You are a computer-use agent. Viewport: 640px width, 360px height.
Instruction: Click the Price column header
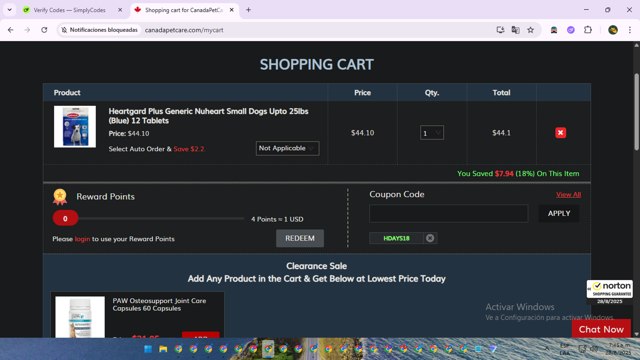(x=362, y=93)
